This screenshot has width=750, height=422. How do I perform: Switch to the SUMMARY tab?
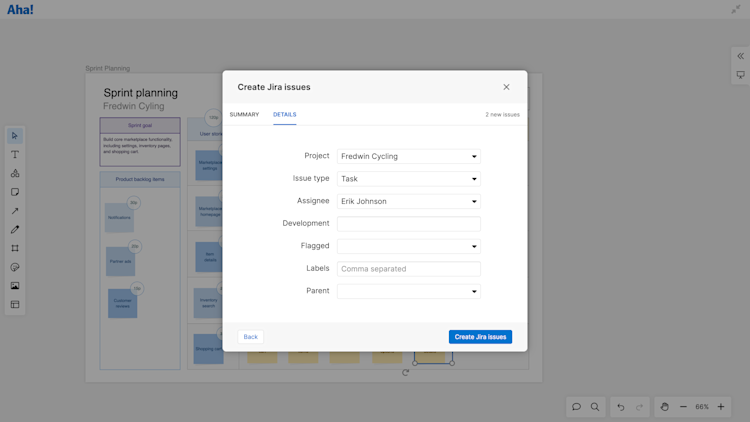(x=244, y=114)
